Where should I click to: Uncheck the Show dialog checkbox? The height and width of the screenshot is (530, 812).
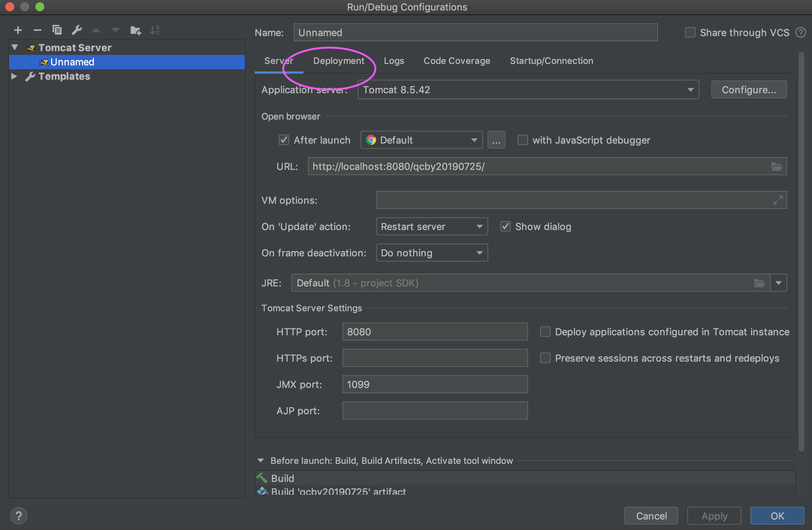[505, 227]
